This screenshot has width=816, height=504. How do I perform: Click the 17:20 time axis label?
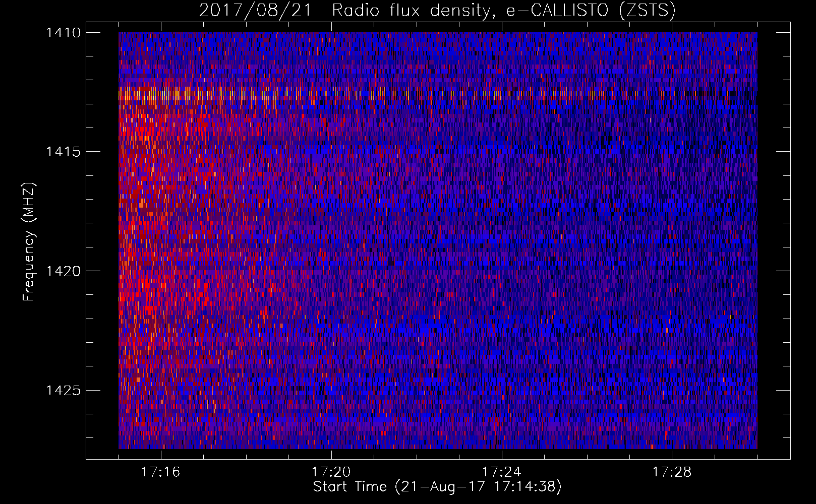[x=331, y=472]
